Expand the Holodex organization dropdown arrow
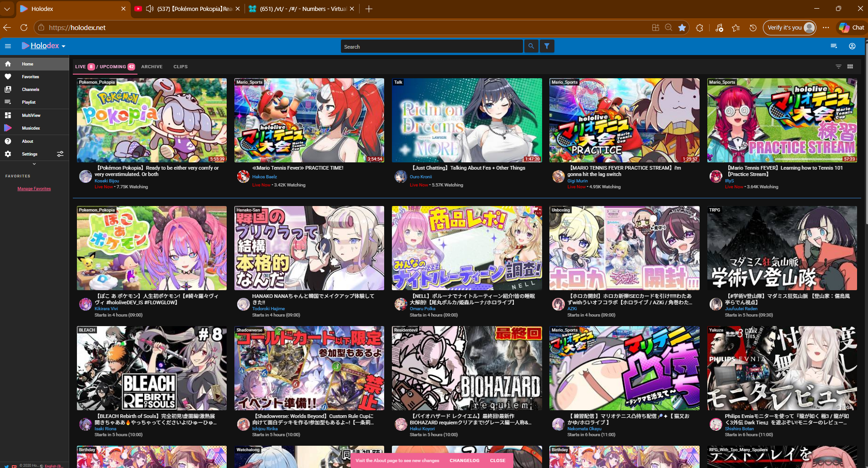Viewport: 868px width, 468px height. (64, 46)
